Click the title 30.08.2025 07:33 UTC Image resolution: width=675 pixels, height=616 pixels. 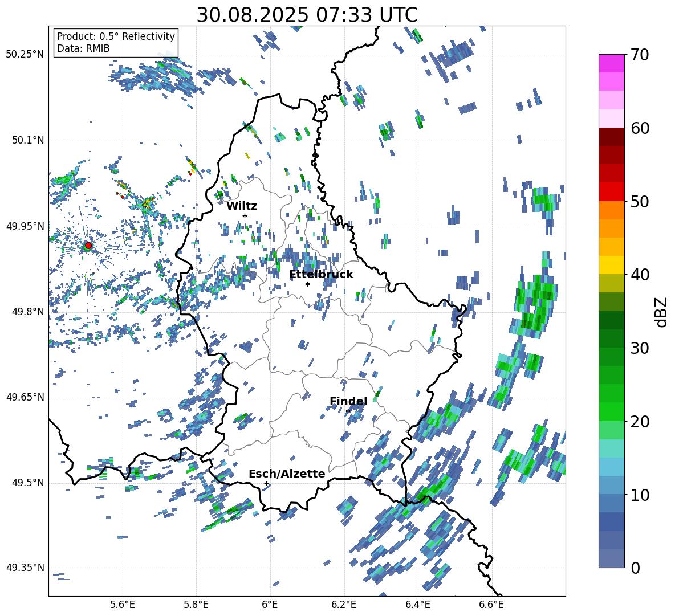pos(307,15)
